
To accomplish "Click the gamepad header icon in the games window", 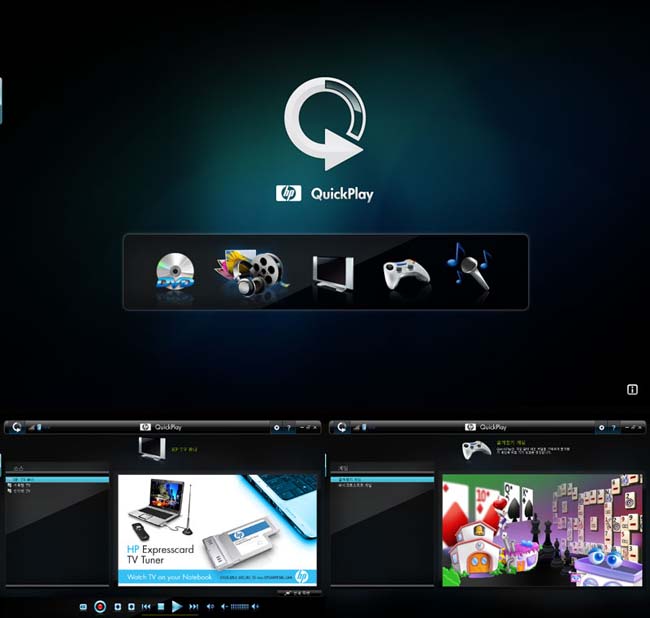I will coord(476,450).
